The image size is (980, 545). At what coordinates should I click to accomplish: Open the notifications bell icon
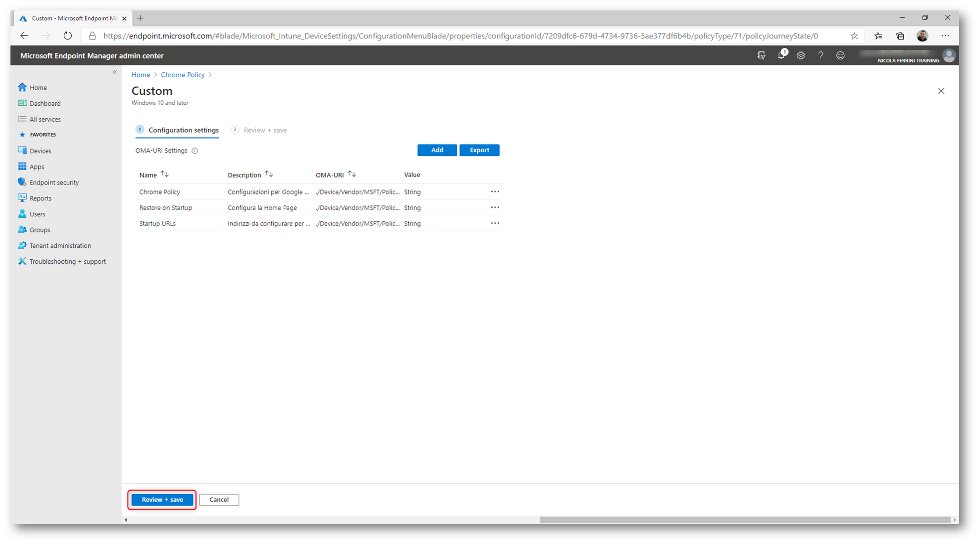click(782, 55)
